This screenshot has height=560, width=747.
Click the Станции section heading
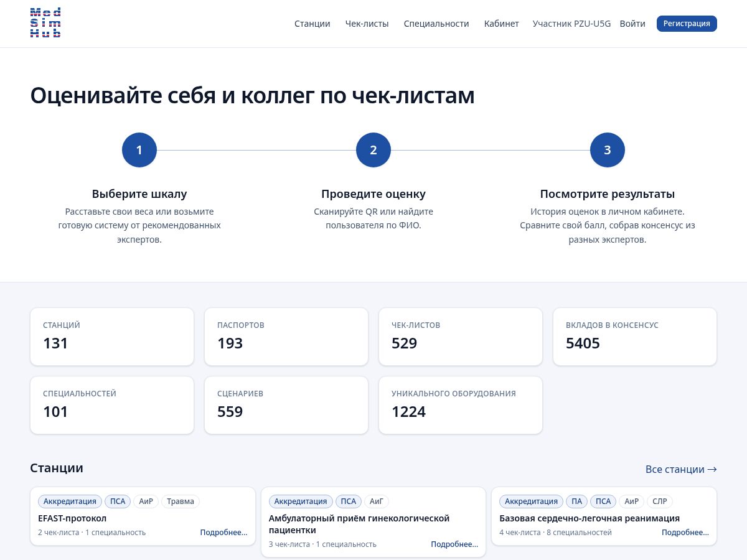(57, 468)
